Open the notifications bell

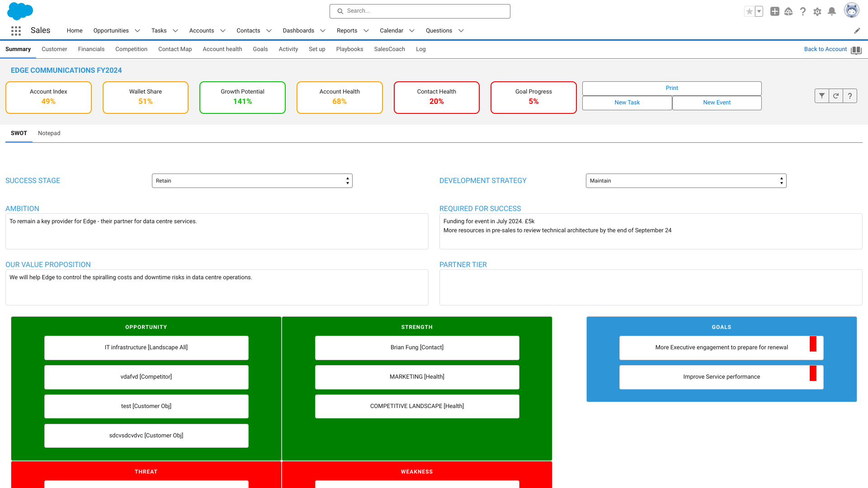[x=831, y=11]
